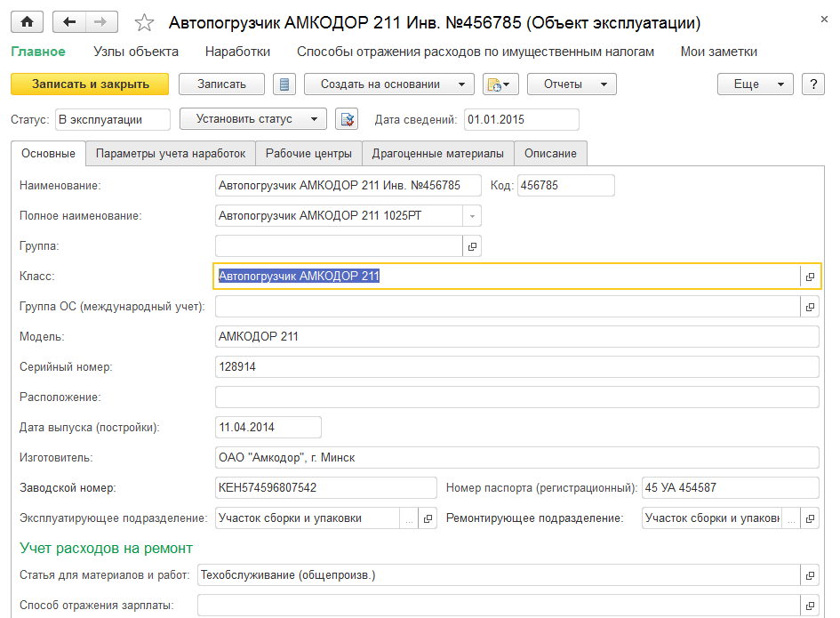
Task: Open the Еще menu
Action: [x=755, y=84]
